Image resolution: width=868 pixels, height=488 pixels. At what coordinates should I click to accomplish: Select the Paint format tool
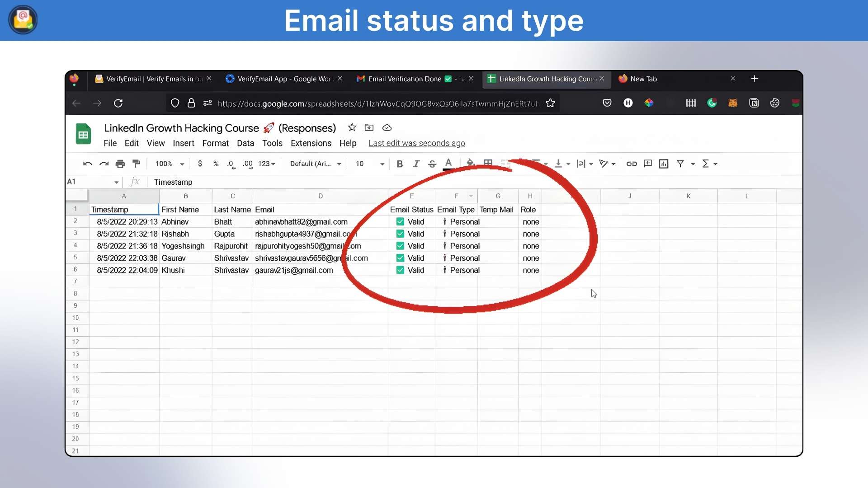coord(136,164)
